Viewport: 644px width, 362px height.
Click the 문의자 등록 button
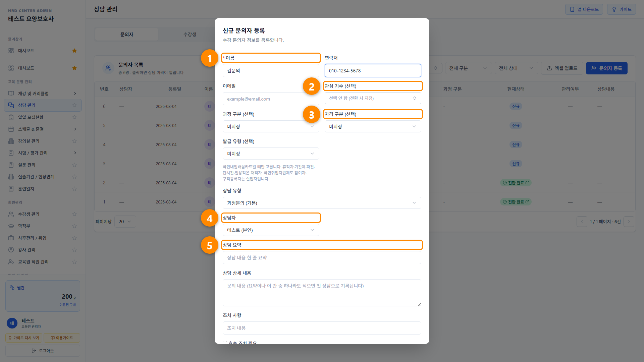pyautogui.click(x=606, y=68)
